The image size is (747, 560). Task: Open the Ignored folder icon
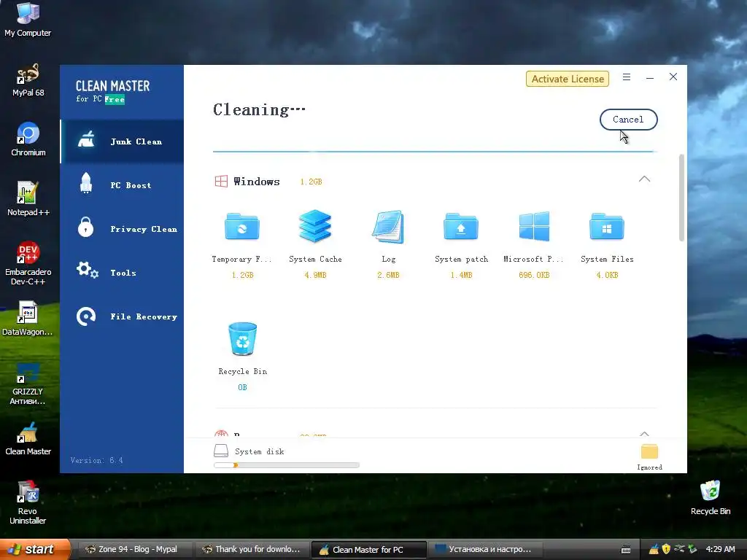[649, 451]
